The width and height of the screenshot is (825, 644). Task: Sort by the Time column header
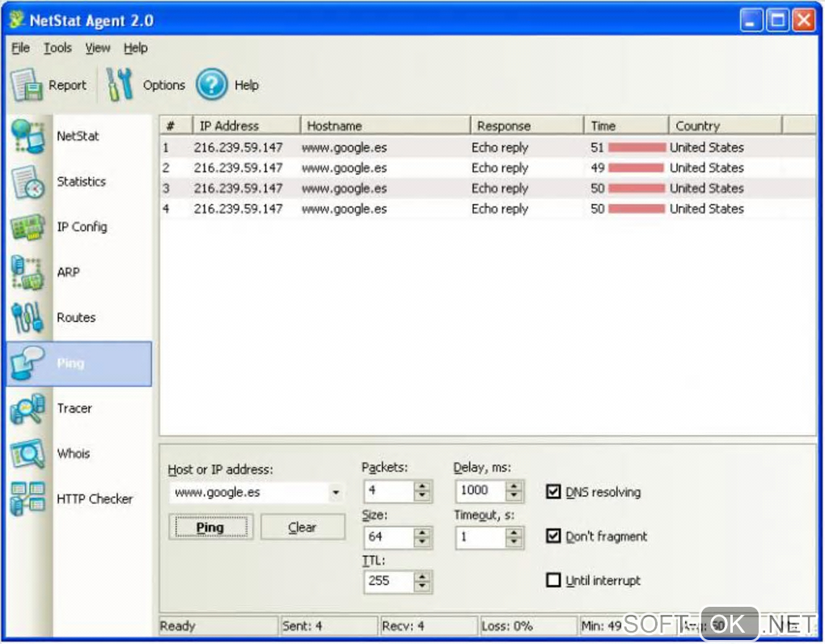pos(626,125)
